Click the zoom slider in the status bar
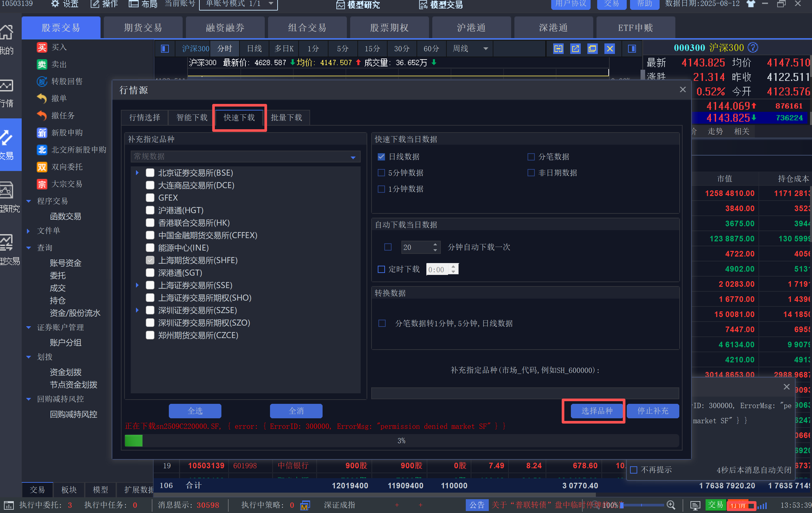812x513 pixels. pyautogui.click(x=643, y=505)
